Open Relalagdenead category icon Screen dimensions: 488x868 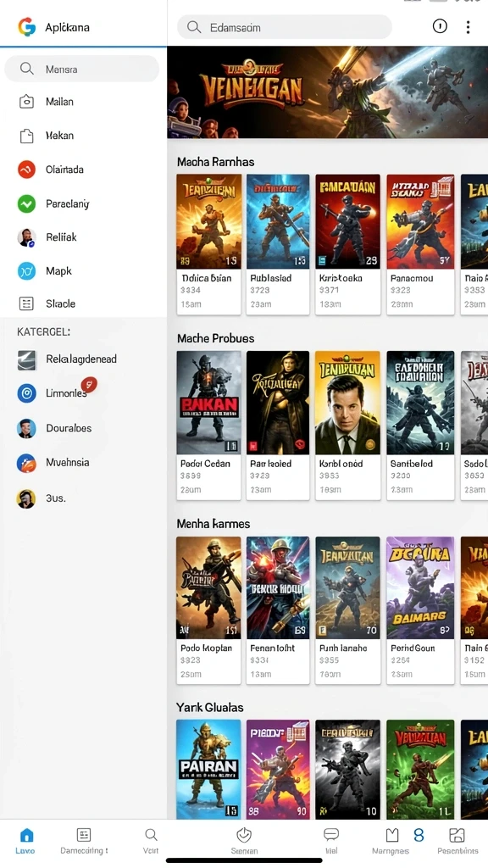26,359
